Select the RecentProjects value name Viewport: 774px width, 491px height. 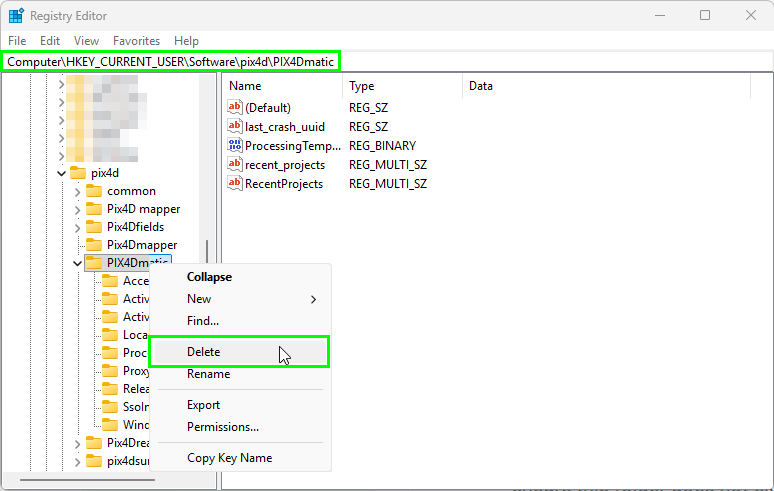coord(284,184)
